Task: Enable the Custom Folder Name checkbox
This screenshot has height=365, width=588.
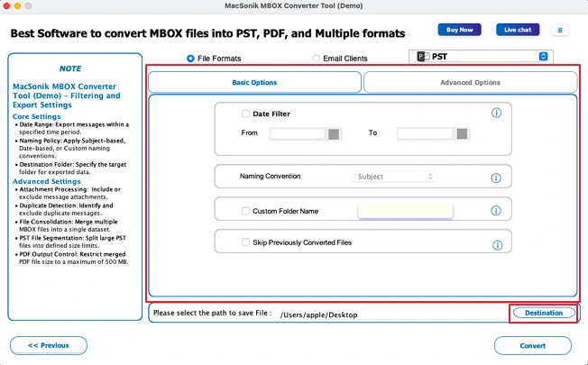Action: pyautogui.click(x=245, y=211)
